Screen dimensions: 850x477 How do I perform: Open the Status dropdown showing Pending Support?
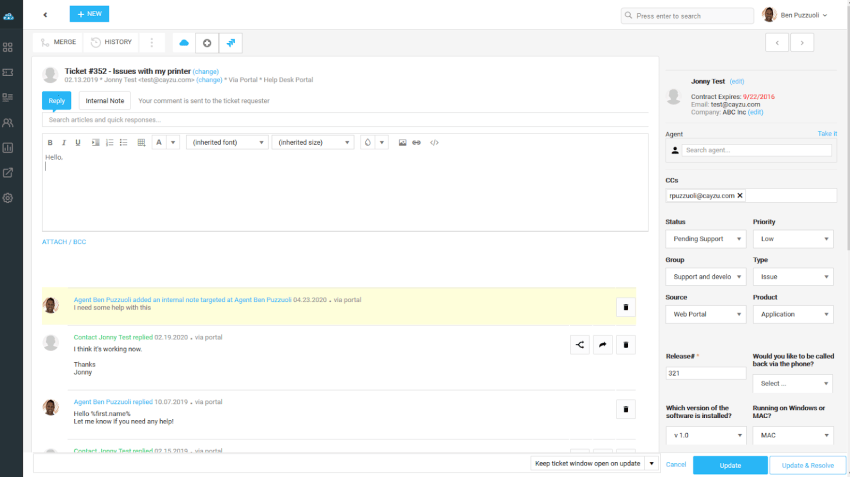click(705, 239)
